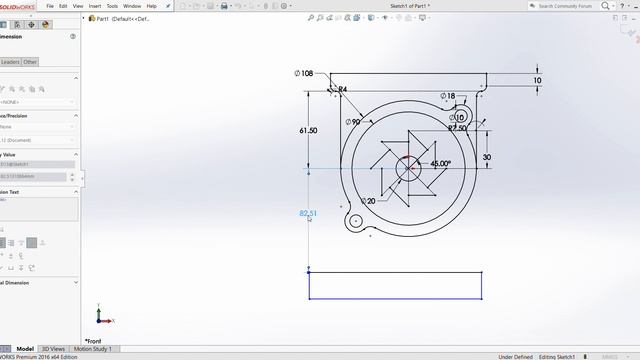Click the Undo toolbar icon
The width and height of the screenshot is (640, 360).
pos(238,6)
